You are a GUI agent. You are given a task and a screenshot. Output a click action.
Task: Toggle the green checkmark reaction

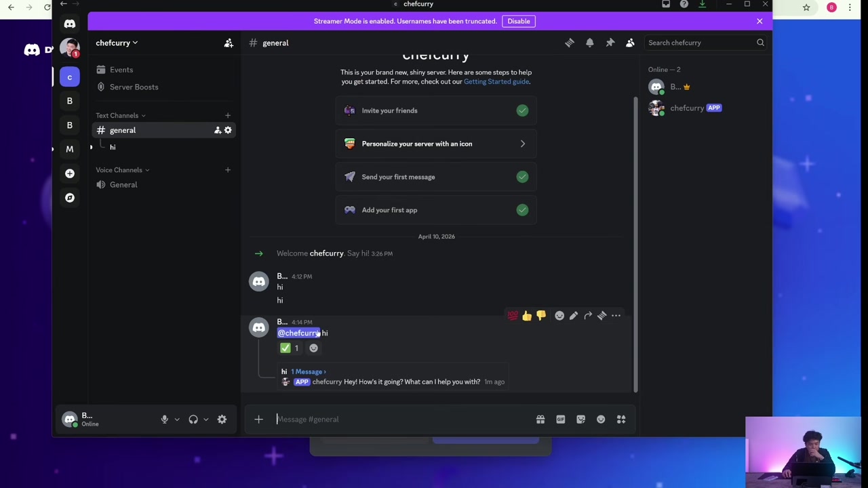(x=290, y=348)
